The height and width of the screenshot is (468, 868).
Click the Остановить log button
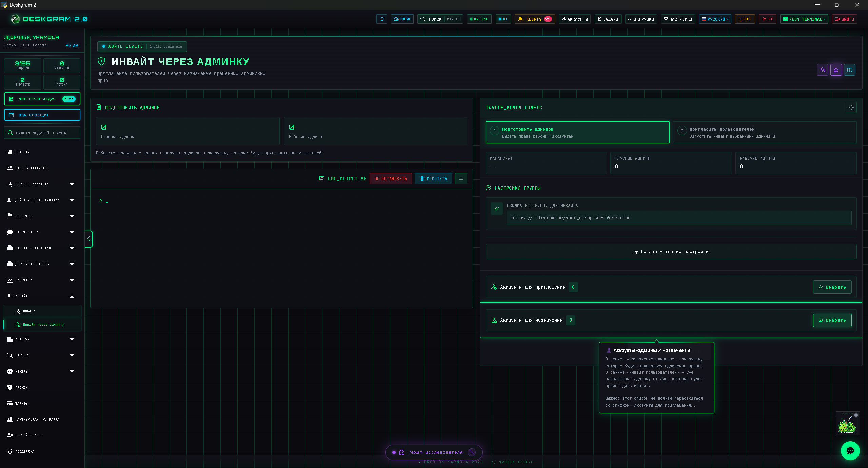391,179
